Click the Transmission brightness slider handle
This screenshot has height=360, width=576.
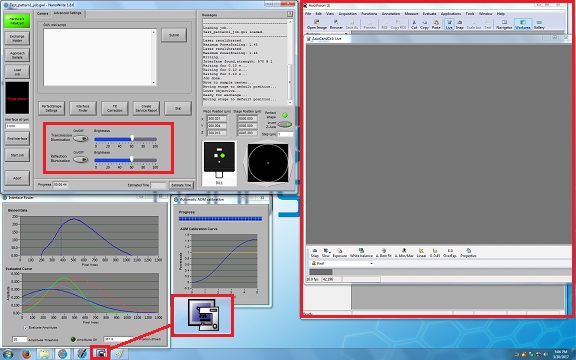point(132,138)
